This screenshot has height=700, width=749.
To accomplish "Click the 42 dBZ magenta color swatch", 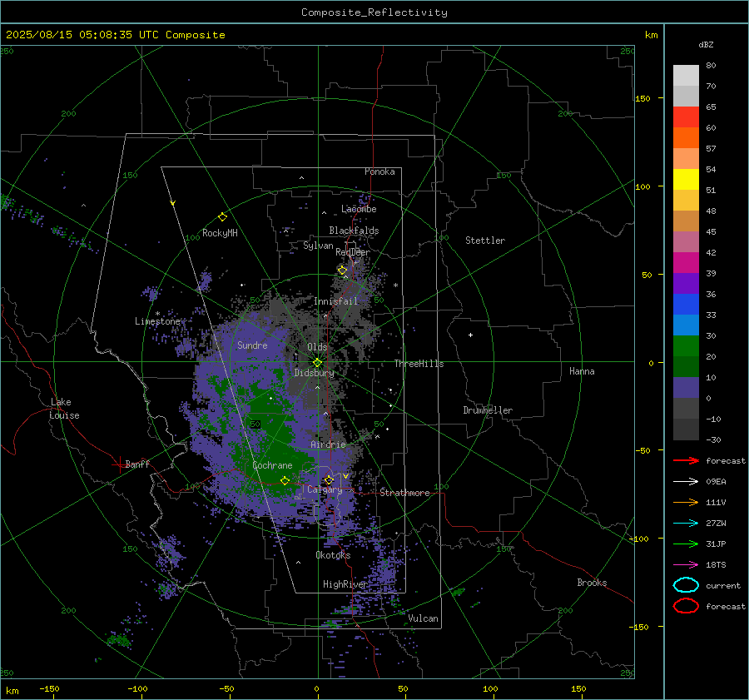I will click(x=686, y=262).
